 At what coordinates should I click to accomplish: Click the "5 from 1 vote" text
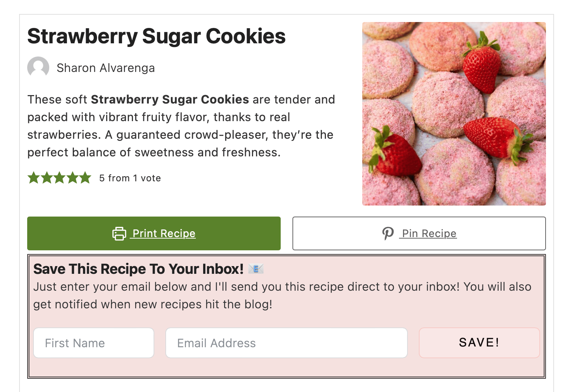click(x=130, y=178)
